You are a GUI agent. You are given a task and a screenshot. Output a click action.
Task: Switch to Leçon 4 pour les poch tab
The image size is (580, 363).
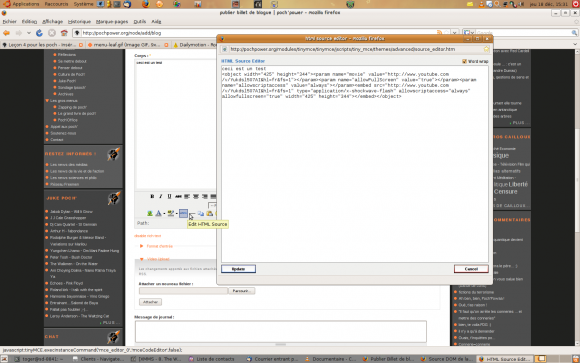pyautogui.click(x=42, y=45)
